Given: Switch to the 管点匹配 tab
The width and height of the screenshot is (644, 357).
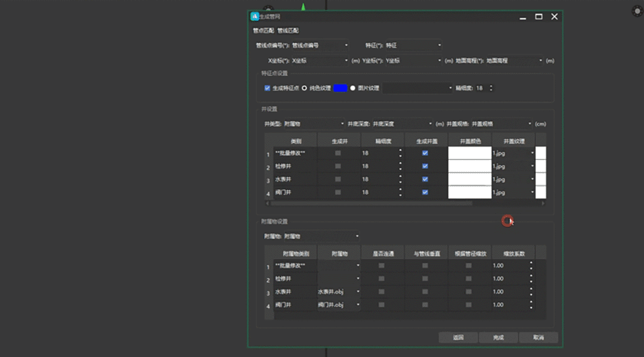Looking at the screenshot, I should coord(264,30).
